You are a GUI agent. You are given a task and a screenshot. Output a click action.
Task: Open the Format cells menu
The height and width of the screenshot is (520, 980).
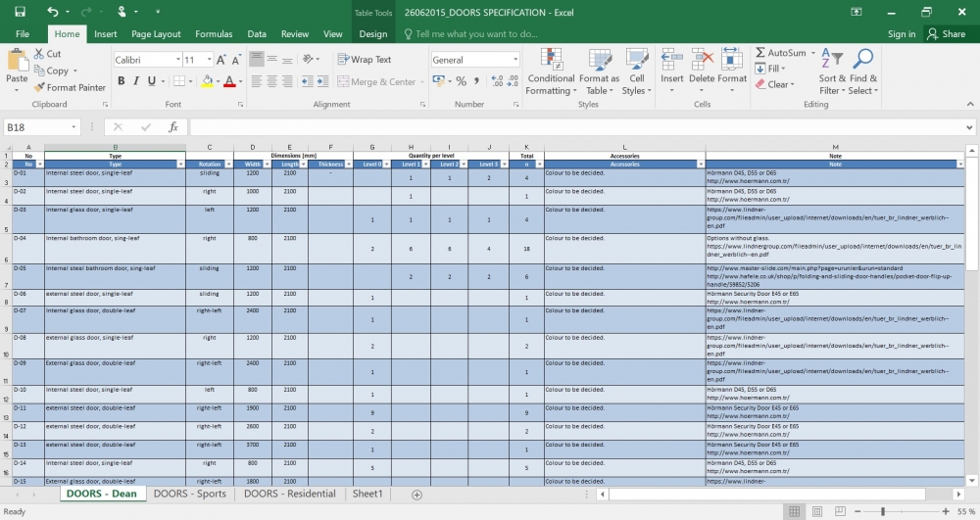pos(732,71)
